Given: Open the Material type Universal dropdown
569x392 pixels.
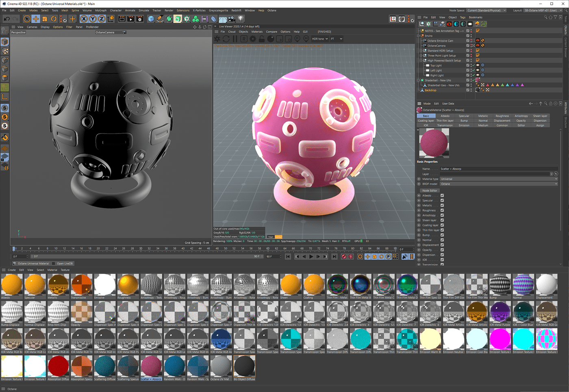Looking at the screenshot, I should point(499,179).
